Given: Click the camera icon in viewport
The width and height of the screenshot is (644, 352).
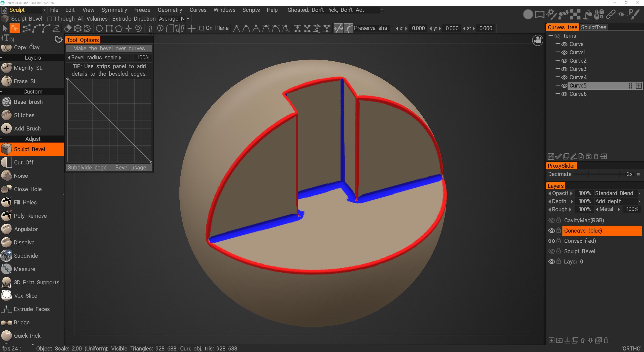Looking at the screenshot, I should click(538, 40).
